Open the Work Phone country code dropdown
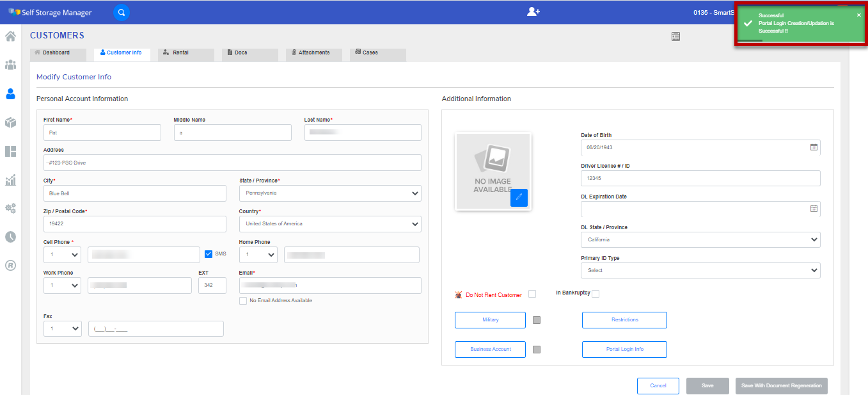 point(62,286)
